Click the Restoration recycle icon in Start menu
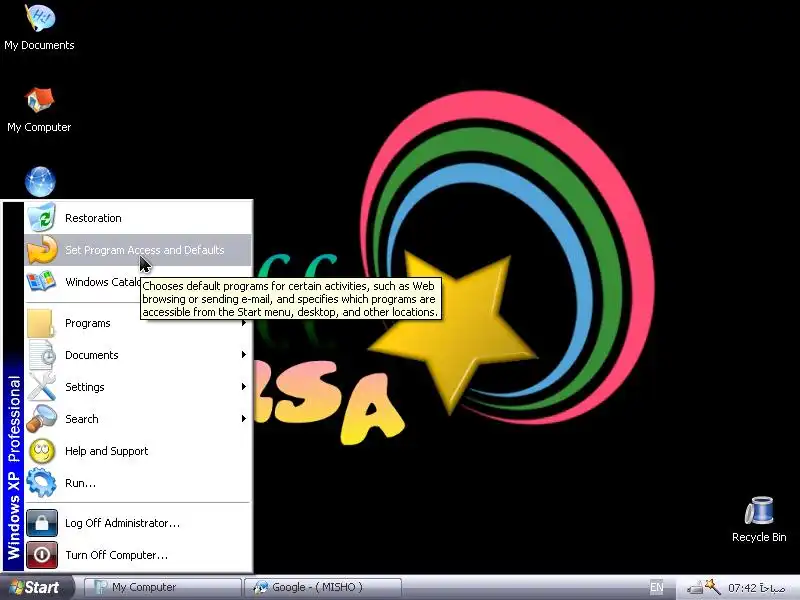 click(41, 217)
